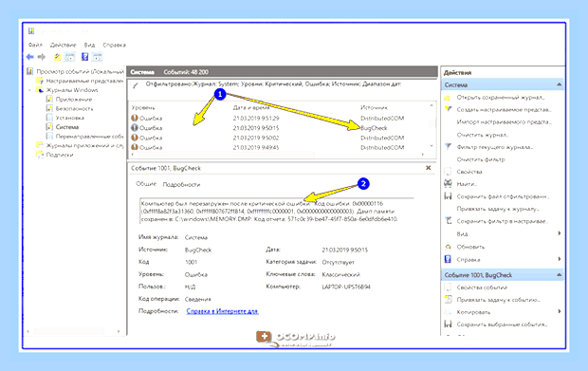Click the Свойства icon in Система actions
Screen dimensions: 588x371
[448, 172]
